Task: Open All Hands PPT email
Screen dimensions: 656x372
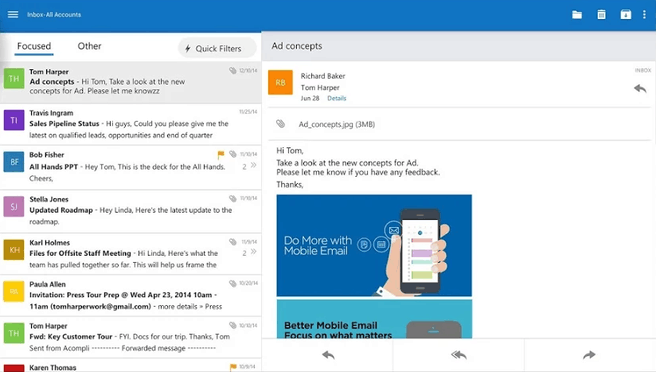Action: pos(131,167)
